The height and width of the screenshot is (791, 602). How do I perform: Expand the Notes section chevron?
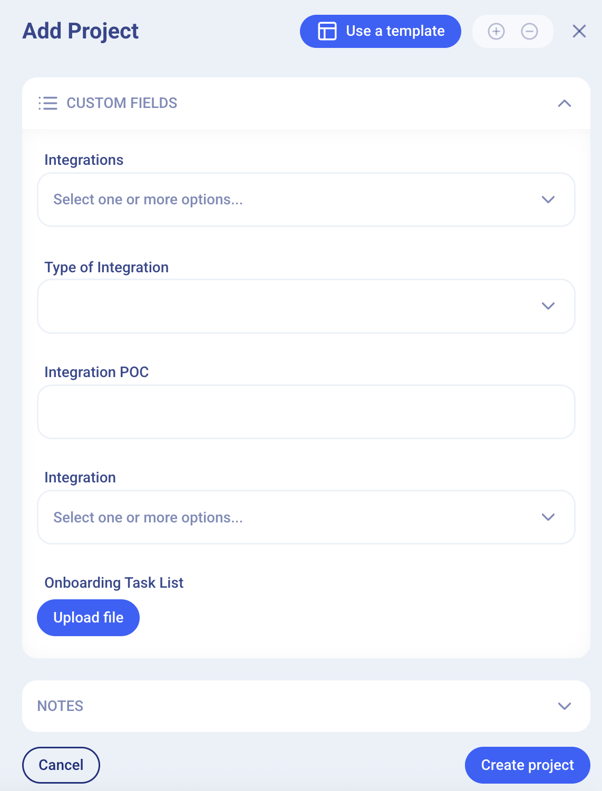pos(564,706)
